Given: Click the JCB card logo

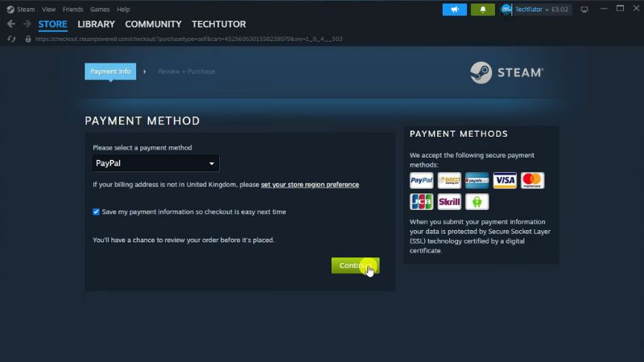Looking at the screenshot, I should [x=421, y=202].
